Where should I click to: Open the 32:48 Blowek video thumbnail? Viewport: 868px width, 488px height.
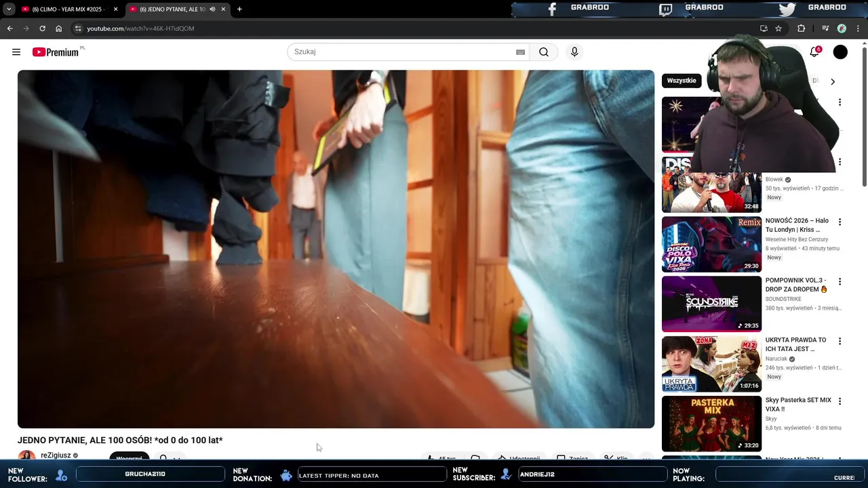tap(711, 185)
